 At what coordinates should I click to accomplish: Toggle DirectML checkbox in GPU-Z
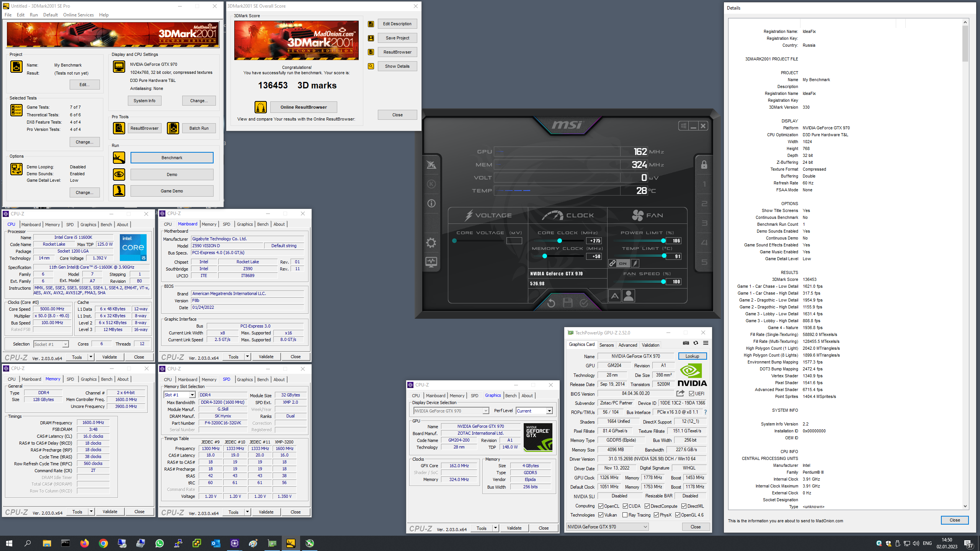pyautogui.click(x=684, y=506)
